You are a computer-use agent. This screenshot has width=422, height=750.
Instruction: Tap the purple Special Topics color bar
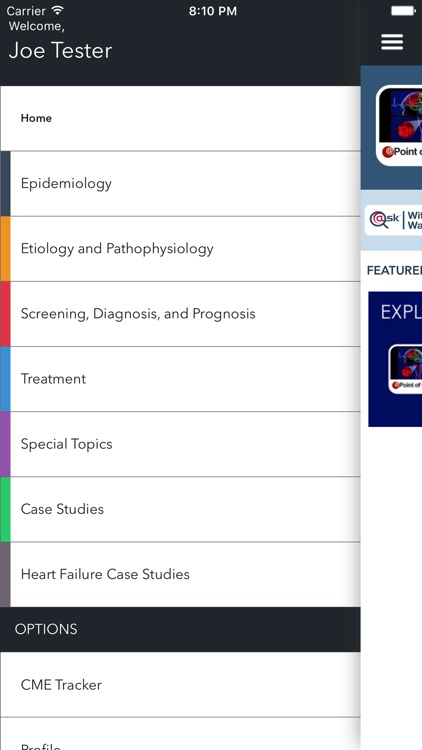[x=5, y=444]
